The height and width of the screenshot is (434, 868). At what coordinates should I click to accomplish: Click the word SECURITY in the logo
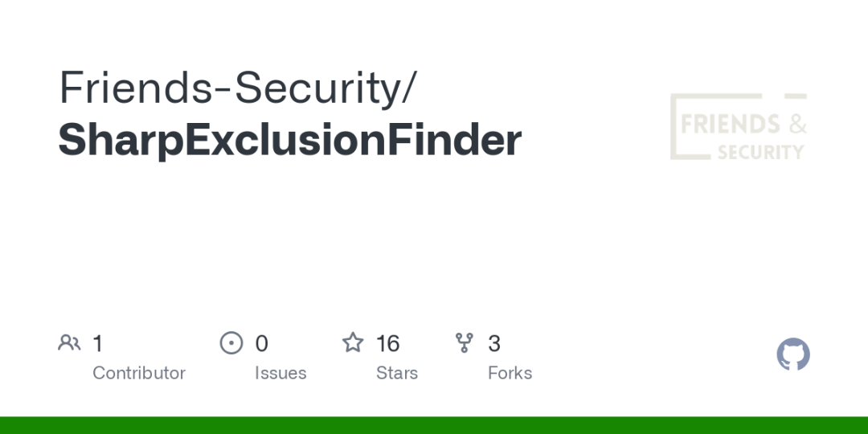[760, 152]
